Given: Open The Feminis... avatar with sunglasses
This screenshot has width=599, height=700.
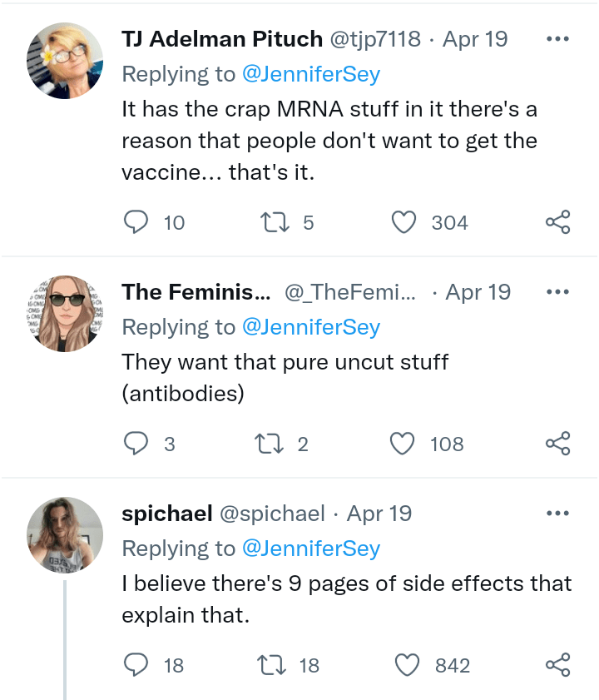Looking at the screenshot, I should pyautogui.click(x=65, y=313).
